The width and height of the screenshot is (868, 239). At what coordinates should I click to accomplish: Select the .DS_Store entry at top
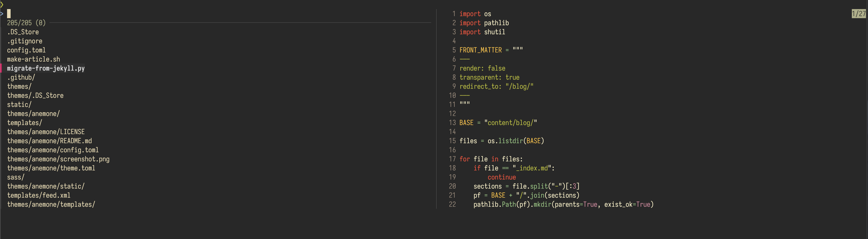[x=23, y=32]
